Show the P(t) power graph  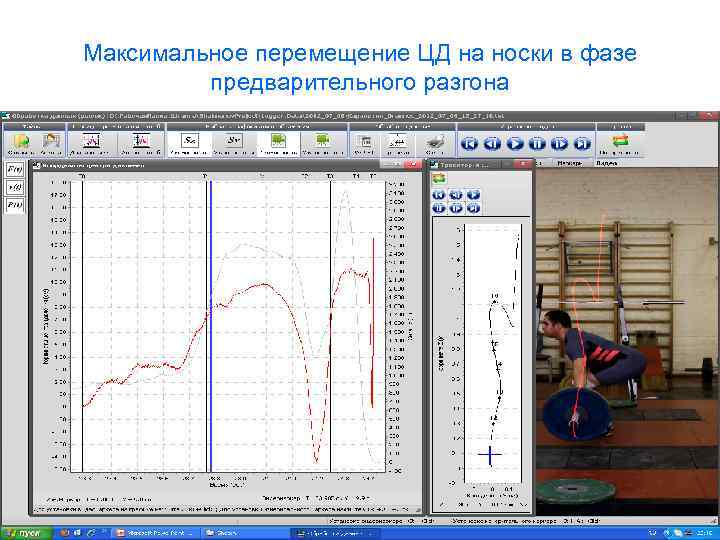[15, 205]
